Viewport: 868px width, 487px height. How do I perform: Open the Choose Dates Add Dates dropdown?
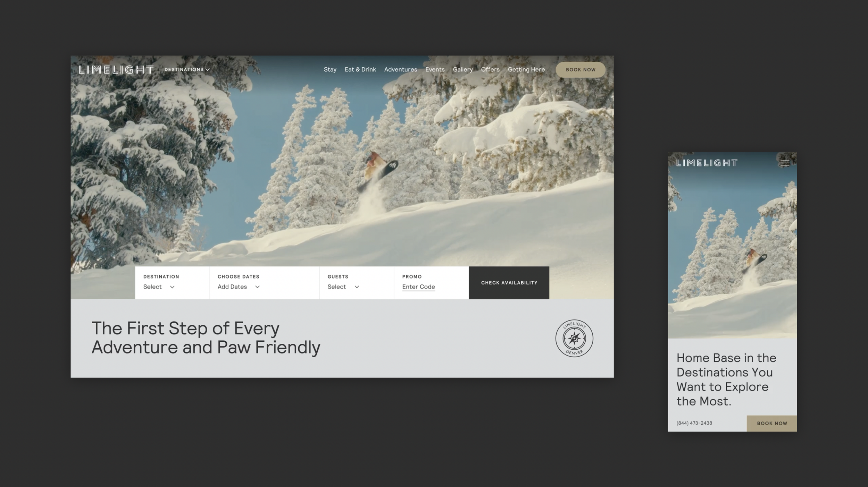[x=239, y=287]
